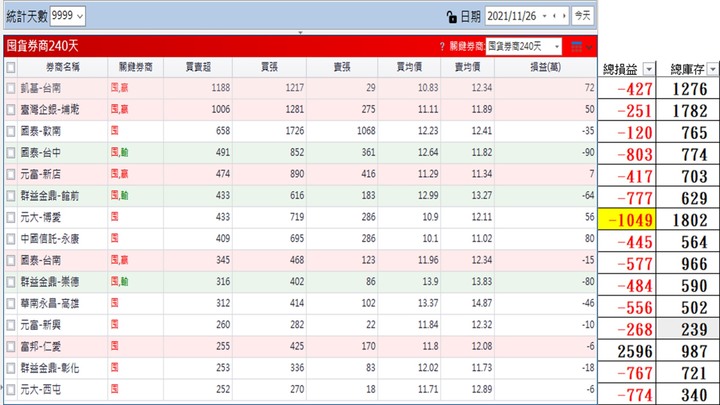This screenshot has width=720, height=405.
Task: Click 總損益 value -803
Action: (635, 155)
